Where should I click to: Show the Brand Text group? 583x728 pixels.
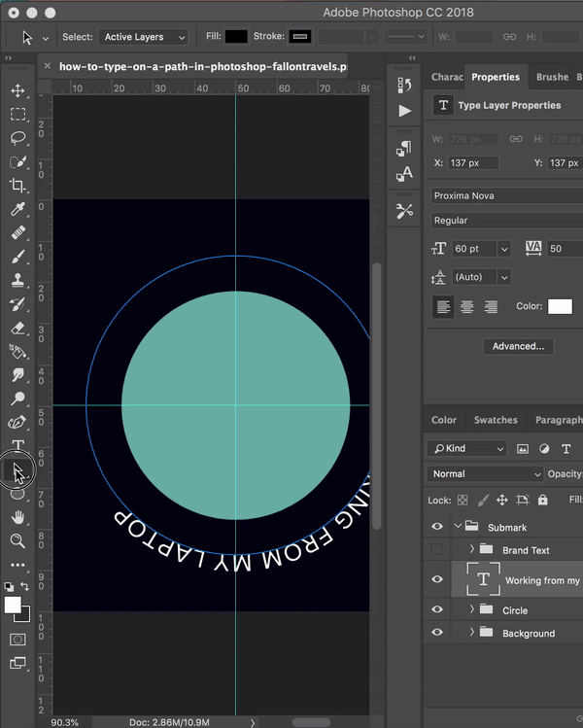coord(437,549)
